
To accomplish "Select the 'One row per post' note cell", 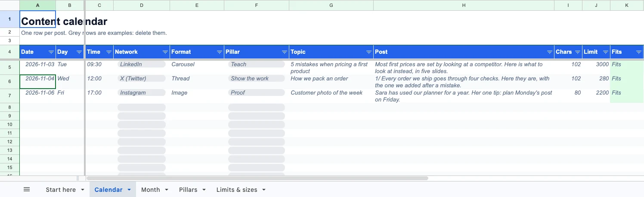I will 38,33.
